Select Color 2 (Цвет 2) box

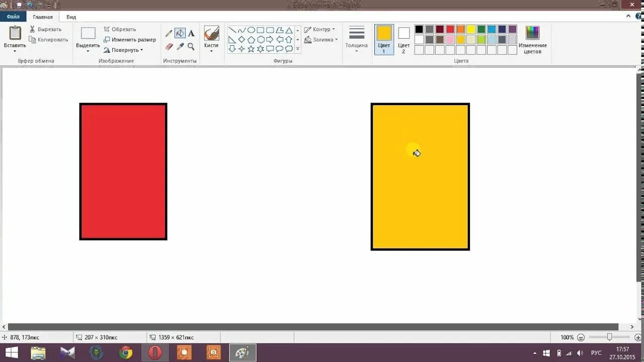coord(404,40)
